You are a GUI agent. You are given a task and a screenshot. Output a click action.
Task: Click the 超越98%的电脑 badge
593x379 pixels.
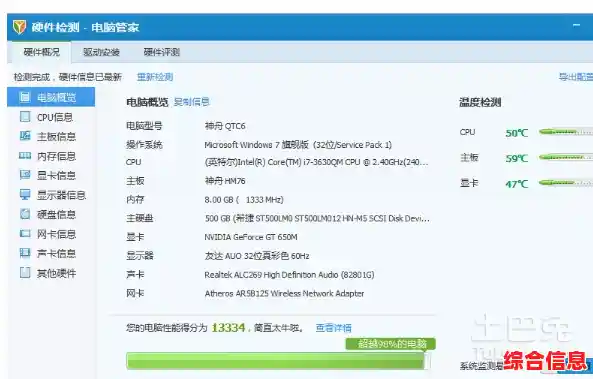(x=391, y=344)
